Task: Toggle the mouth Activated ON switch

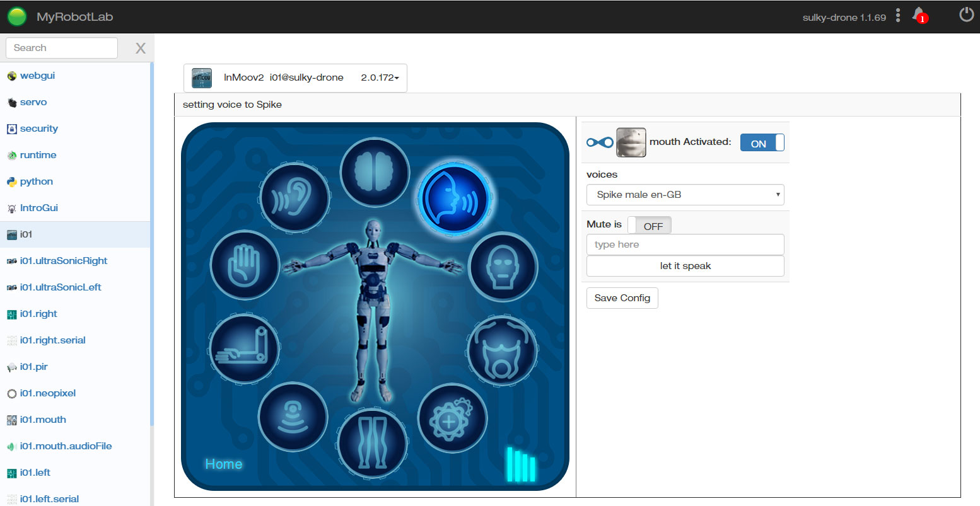Action: tap(762, 143)
